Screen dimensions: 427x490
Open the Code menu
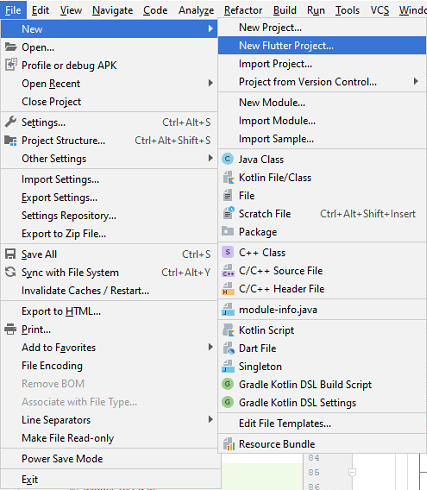(x=155, y=10)
